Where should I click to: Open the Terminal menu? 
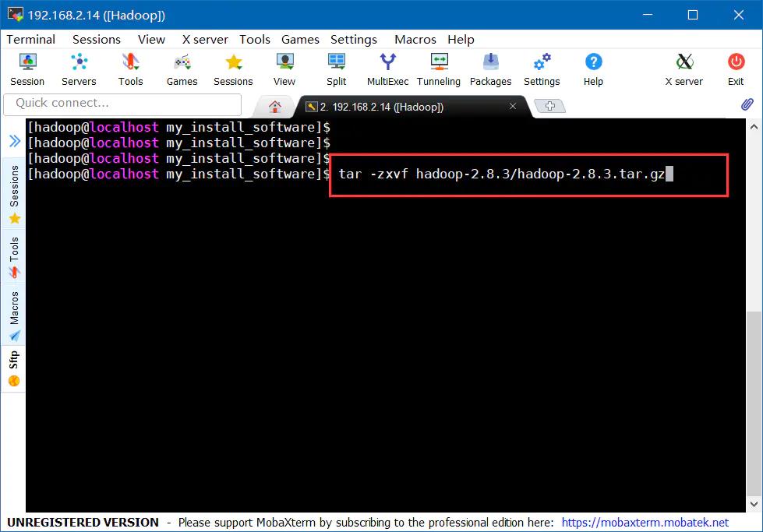31,39
